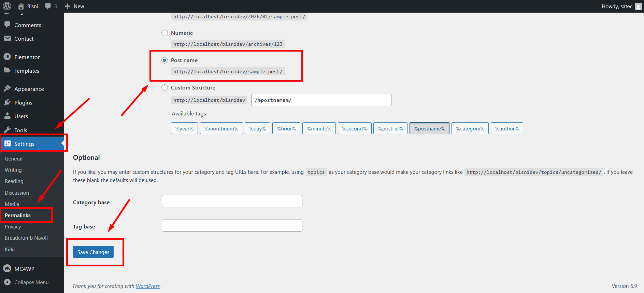Open the New content dropdown in admin bar
Image resolution: width=644 pixels, height=293 pixels.
74,6
